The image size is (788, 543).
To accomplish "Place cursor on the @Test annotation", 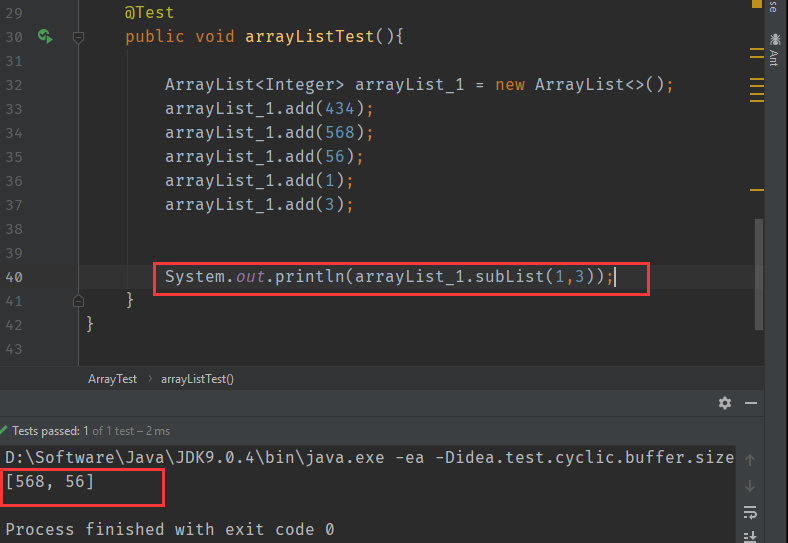I will click(x=149, y=13).
